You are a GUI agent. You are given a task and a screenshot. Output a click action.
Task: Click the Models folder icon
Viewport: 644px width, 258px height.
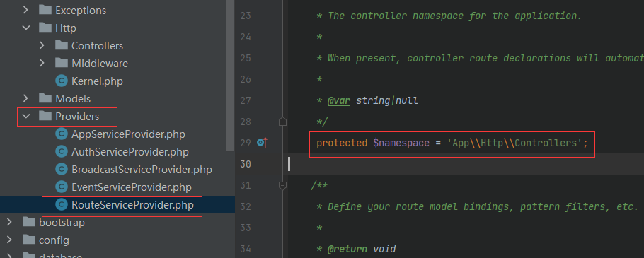(45, 98)
